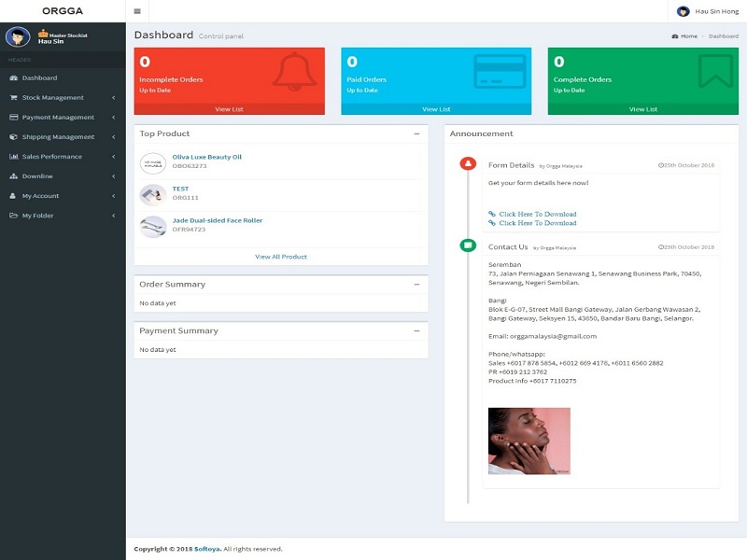Click the Downline sitemap icon
The height and width of the screenshot is (560, 747).
[x=13, y=176]
